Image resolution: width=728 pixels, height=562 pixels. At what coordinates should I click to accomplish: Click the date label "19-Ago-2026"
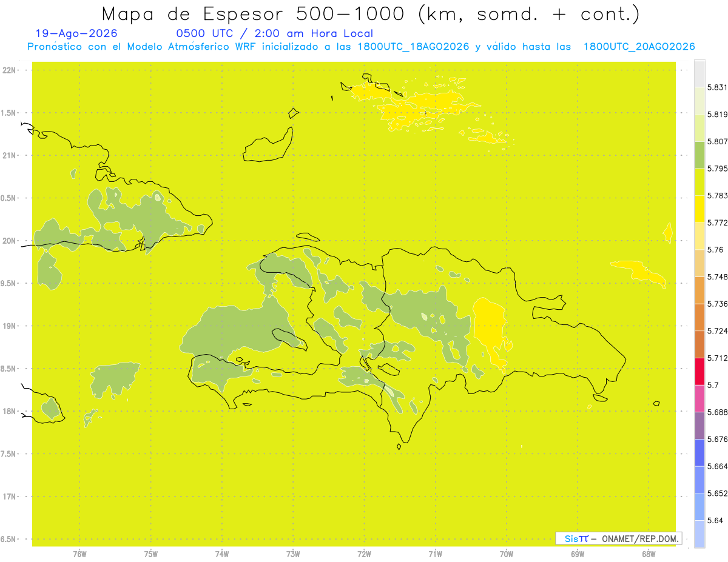pos(77,33)
